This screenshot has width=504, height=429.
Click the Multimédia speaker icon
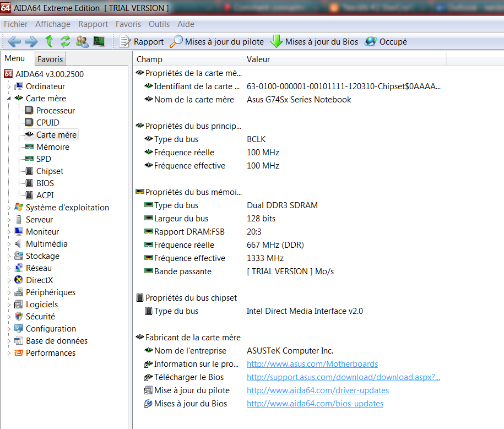(18, 243)
